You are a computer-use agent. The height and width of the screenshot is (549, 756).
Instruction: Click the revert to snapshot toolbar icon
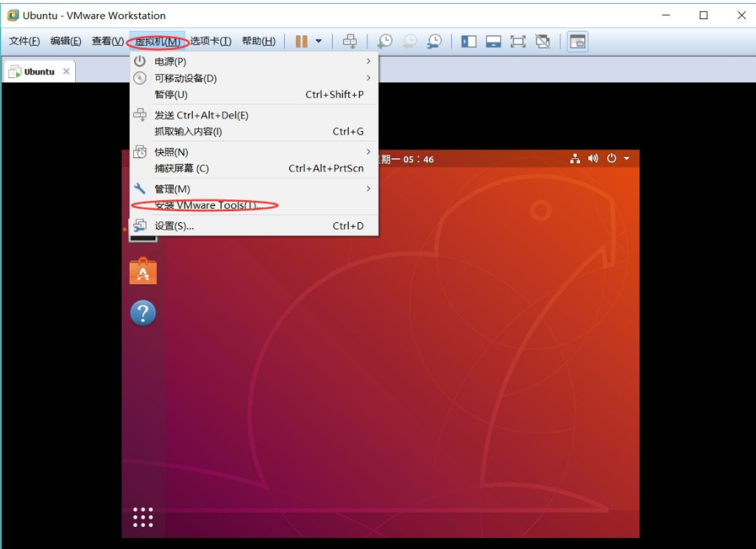[x=410, y=41]
